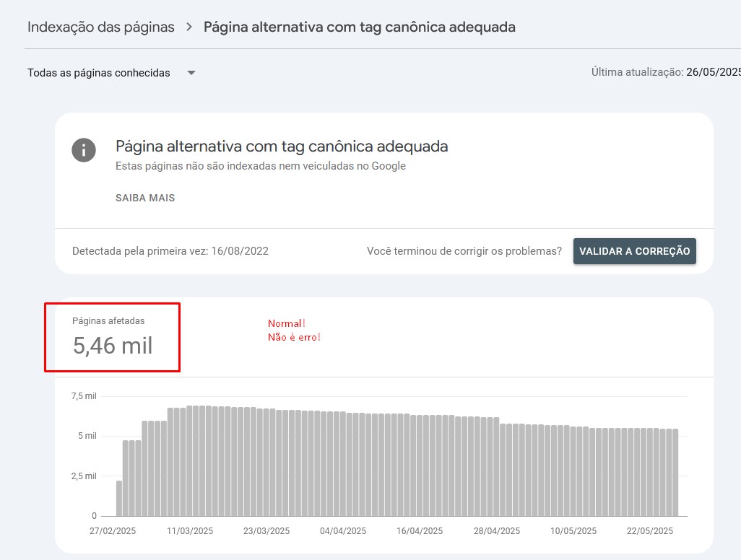Click the 22/05/2025 x-axis date label
The height and width of the screenshot is (560, 741).
pos(649,530)
